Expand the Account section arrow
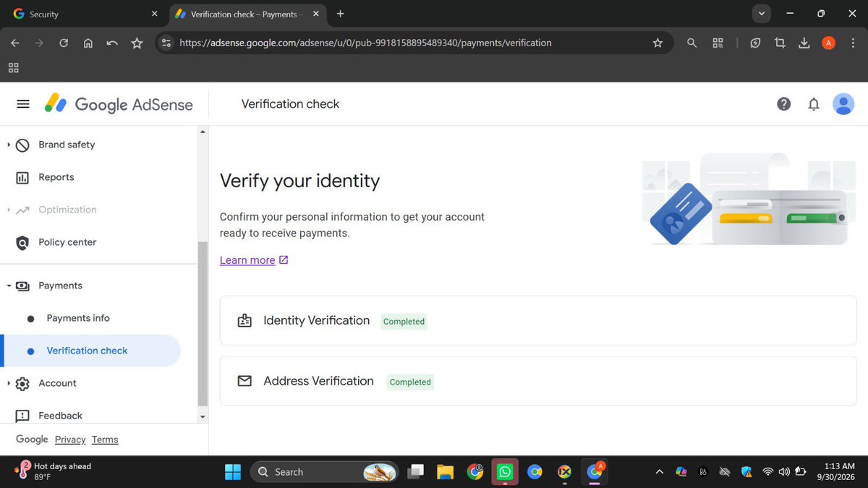The image size is (868, 488). click(9, 383)
